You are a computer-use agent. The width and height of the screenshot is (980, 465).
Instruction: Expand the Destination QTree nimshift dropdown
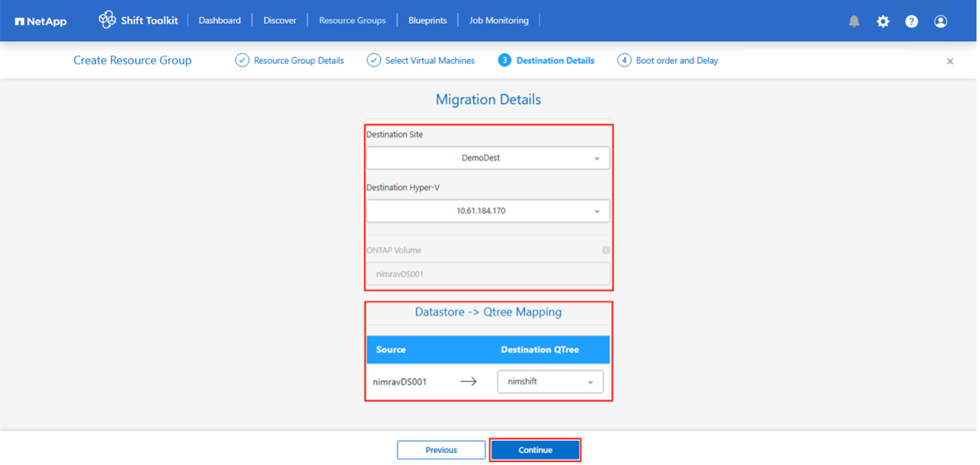pyautogui.click(x=550, y=381)
